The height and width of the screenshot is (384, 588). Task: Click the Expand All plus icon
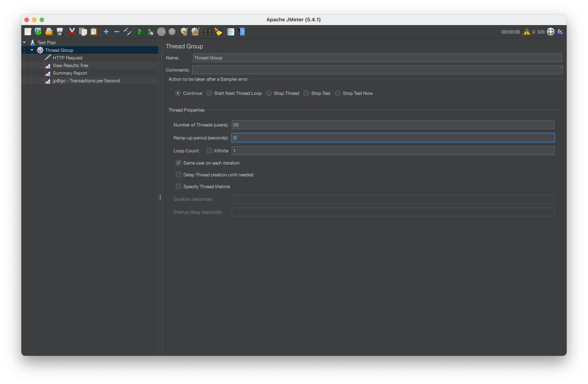coord(106,32)
